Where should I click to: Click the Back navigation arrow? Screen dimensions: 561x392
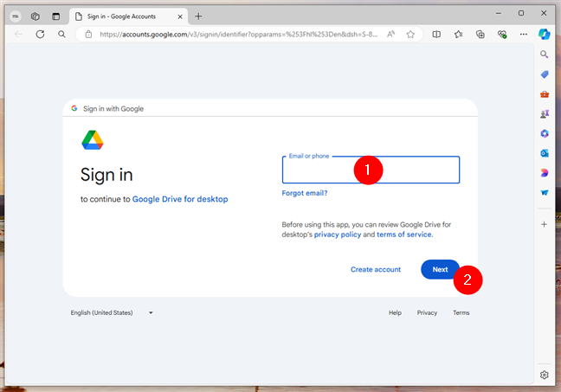(x=18, y=35)
